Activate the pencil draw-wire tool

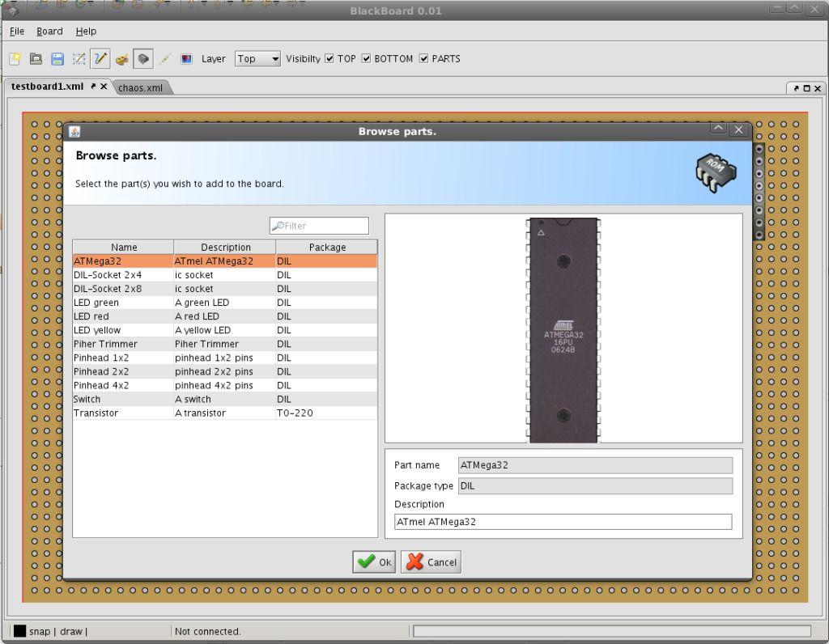pos(100,58)
